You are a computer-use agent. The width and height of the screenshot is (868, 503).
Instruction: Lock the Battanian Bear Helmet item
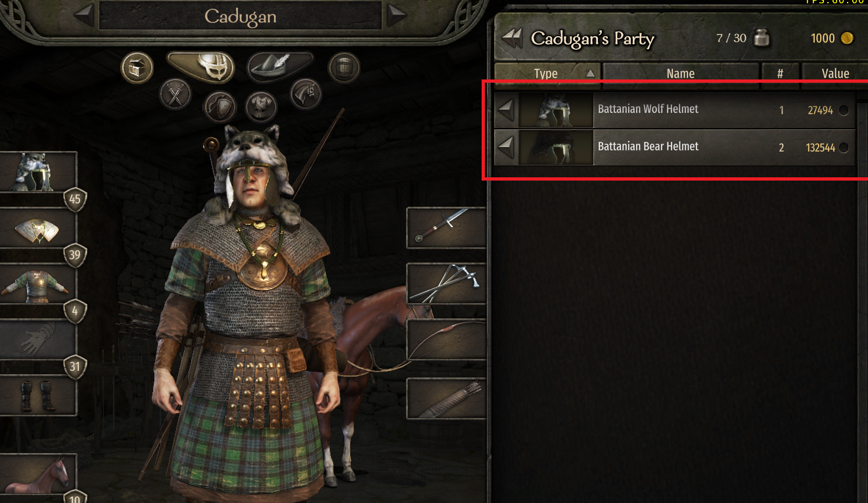click(844, 147)
